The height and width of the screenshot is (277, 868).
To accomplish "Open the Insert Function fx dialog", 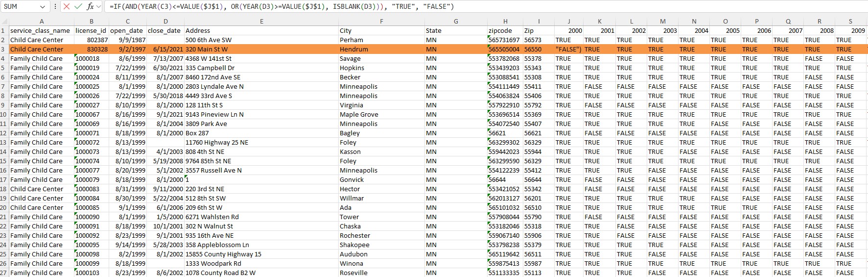I will [90, 6].
